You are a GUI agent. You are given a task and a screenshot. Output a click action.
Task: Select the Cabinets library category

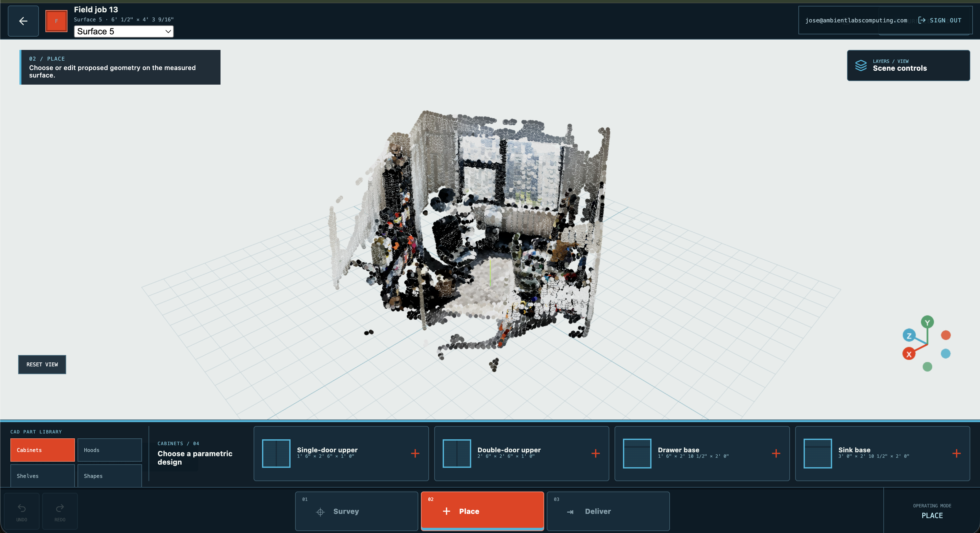pyautogui.click(x=42, y=450)
